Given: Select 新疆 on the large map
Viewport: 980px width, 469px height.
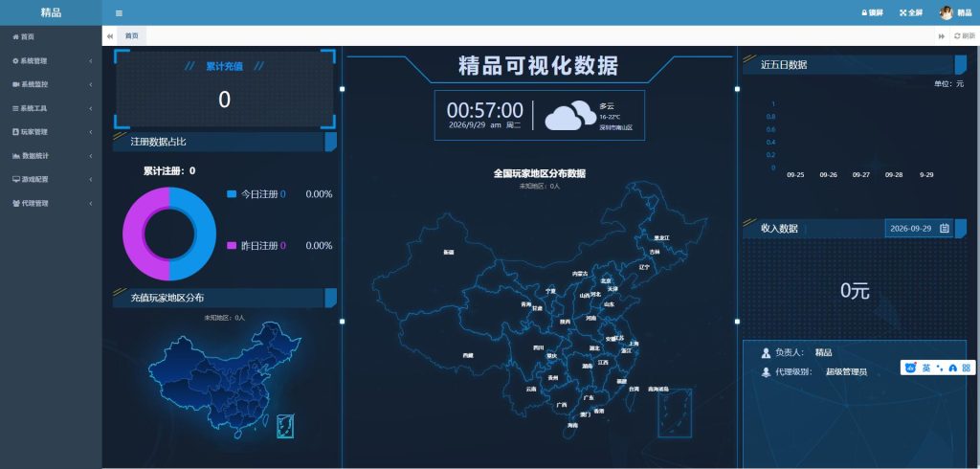Looking at the screenshot, I should [x=449, y=252].
